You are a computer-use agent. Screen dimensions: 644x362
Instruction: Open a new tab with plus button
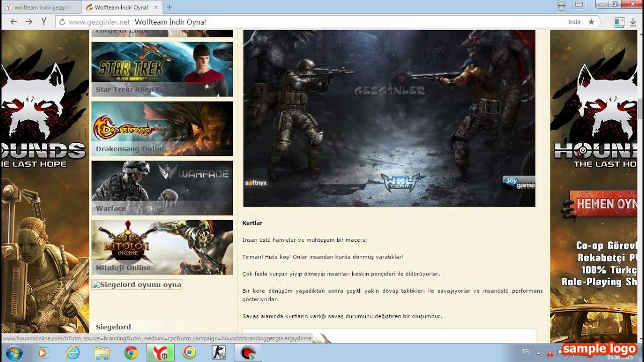point(169,7)
